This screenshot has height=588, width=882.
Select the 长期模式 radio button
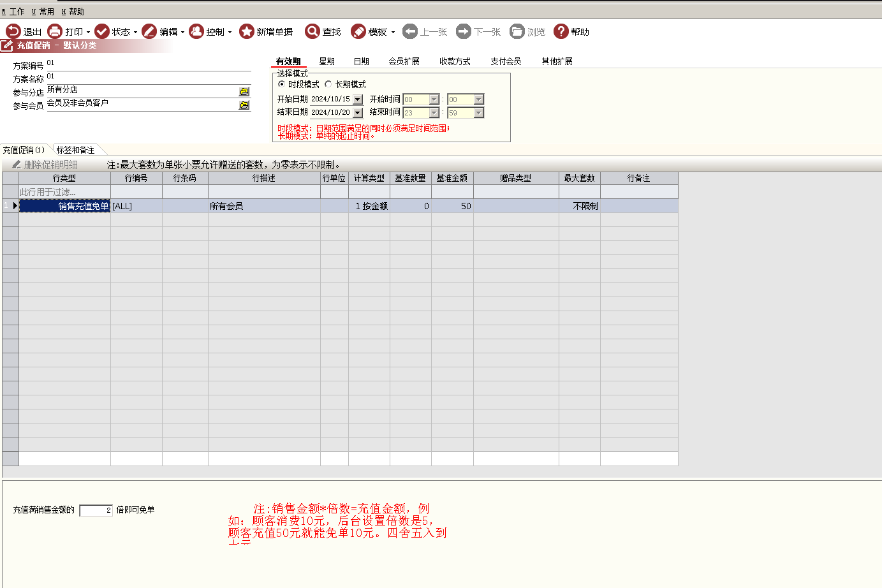point(328,84)
